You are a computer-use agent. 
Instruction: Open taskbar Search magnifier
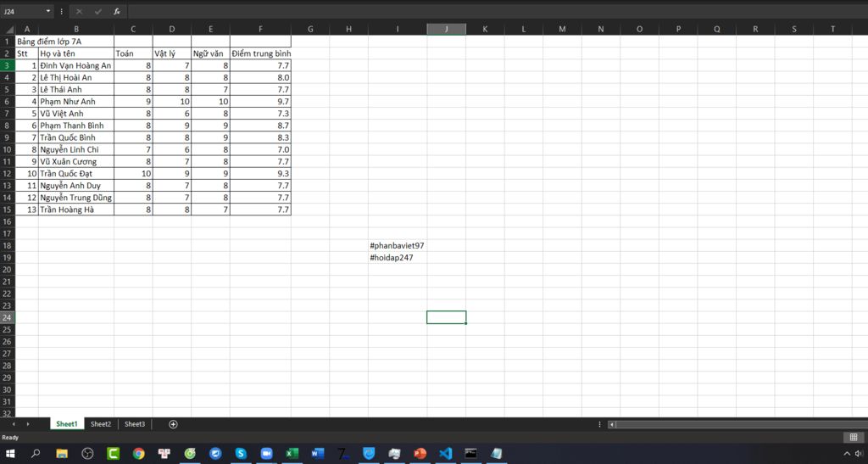[36, 454]
